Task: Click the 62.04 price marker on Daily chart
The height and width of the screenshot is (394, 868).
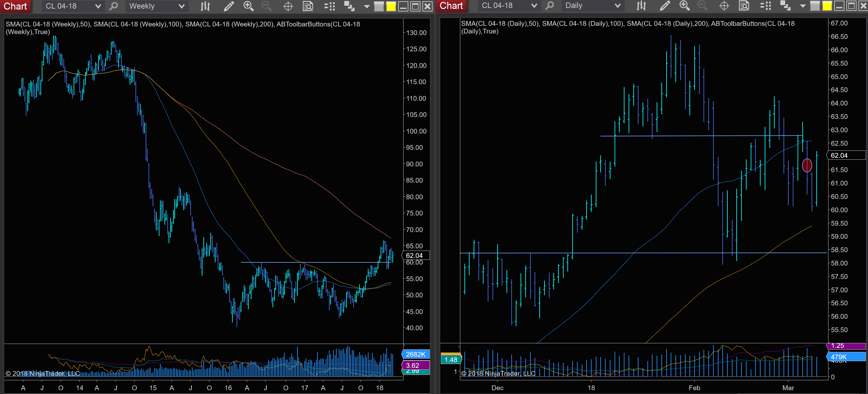Action: pos(846,155)
